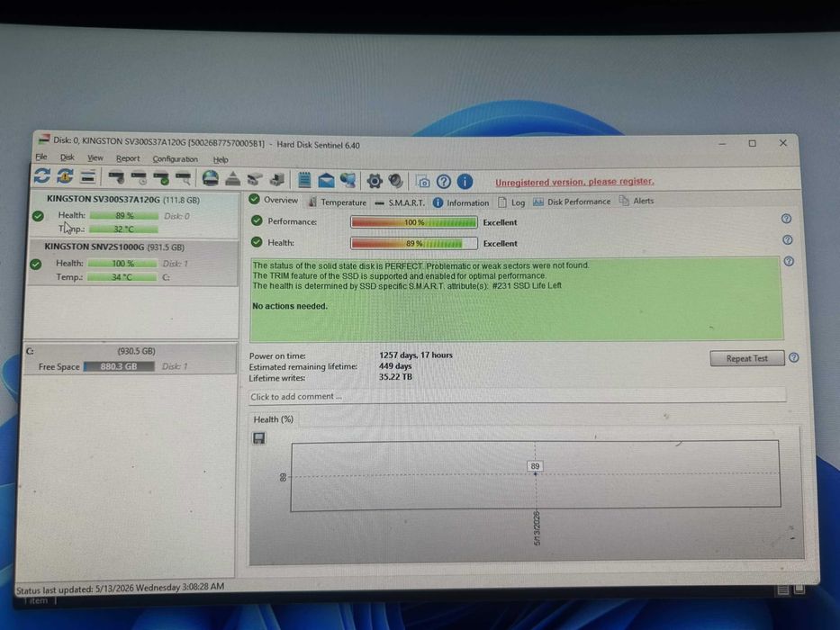840x630 pixels.
Task: Select the C: (930.5 GB) partition entry
Action: (x=131, y=359)
